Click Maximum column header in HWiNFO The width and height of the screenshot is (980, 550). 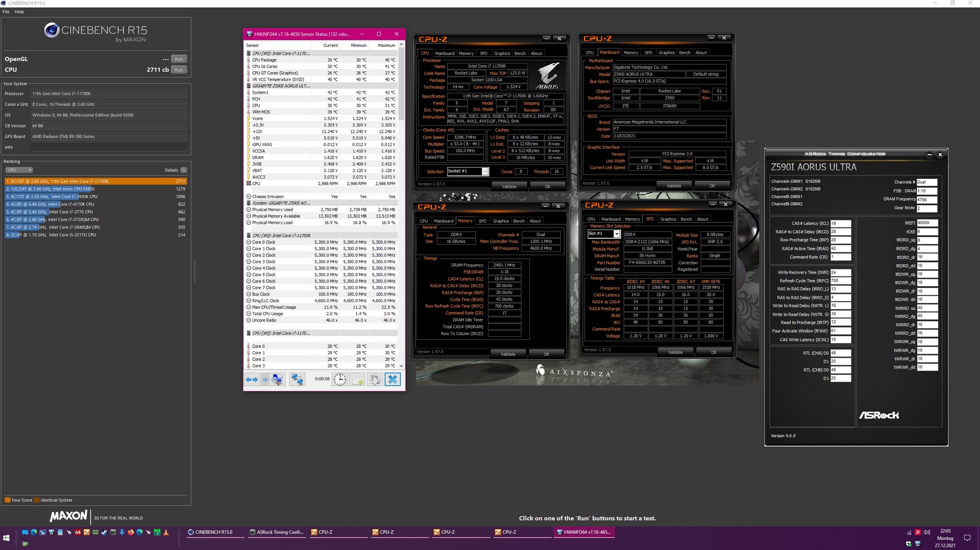point(386,45)
